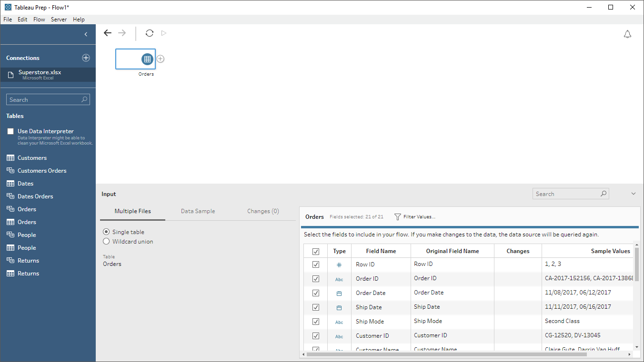644x362 pixels.
Task: Toggle the select-all fields header checkbox
Action: pyautogui.click(x=316, y=251)
